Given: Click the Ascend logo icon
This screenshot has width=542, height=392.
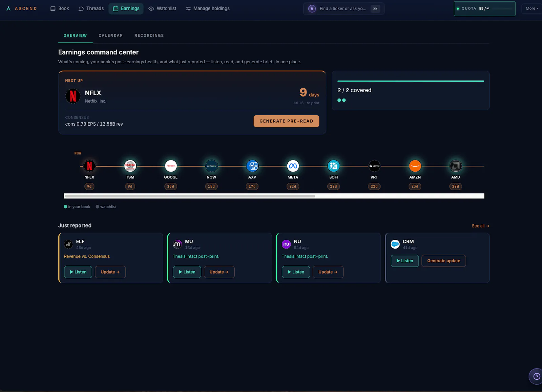Looking at the screenshot, I should 8,8.
